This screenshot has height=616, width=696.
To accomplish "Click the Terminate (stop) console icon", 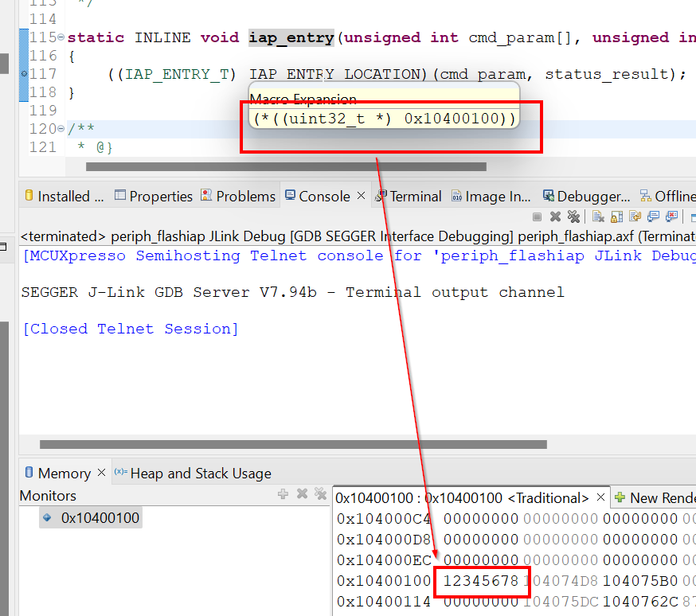I will click(537, 216).
